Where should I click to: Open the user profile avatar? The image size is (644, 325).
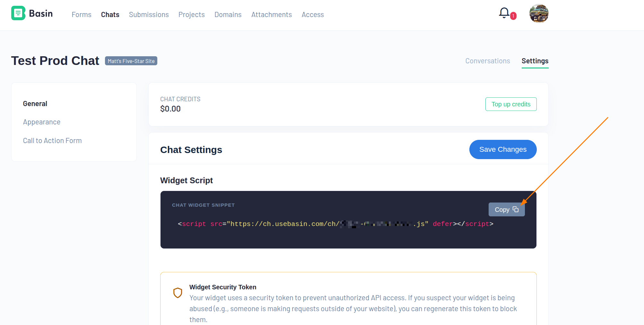pyautogui.click(x=538, y=14)
